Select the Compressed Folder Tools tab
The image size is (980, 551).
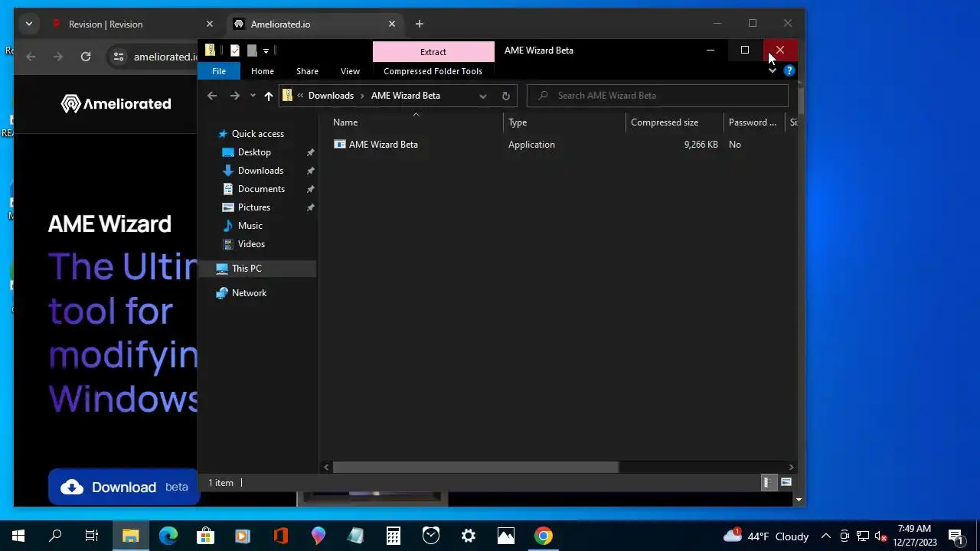coord(433,71)
